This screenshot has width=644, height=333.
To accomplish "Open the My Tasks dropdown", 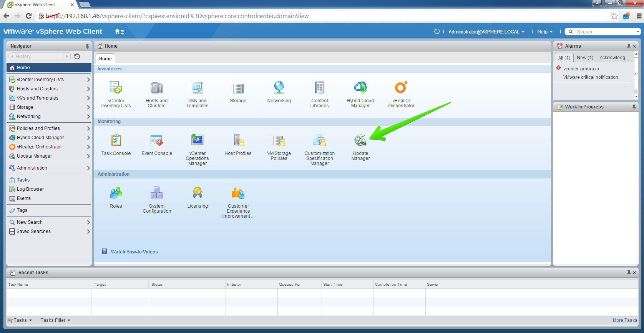I will pyautogui.click(x=20, y=320).
